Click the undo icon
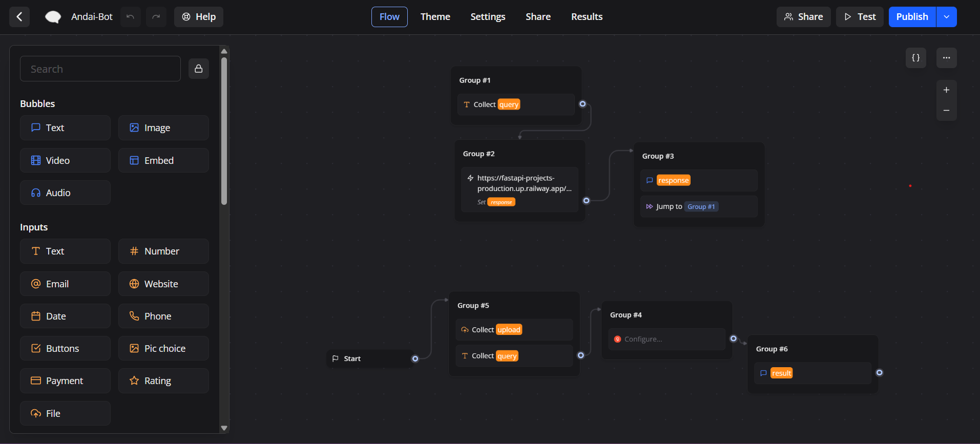980x444 pixels. (x=131, y=17)
